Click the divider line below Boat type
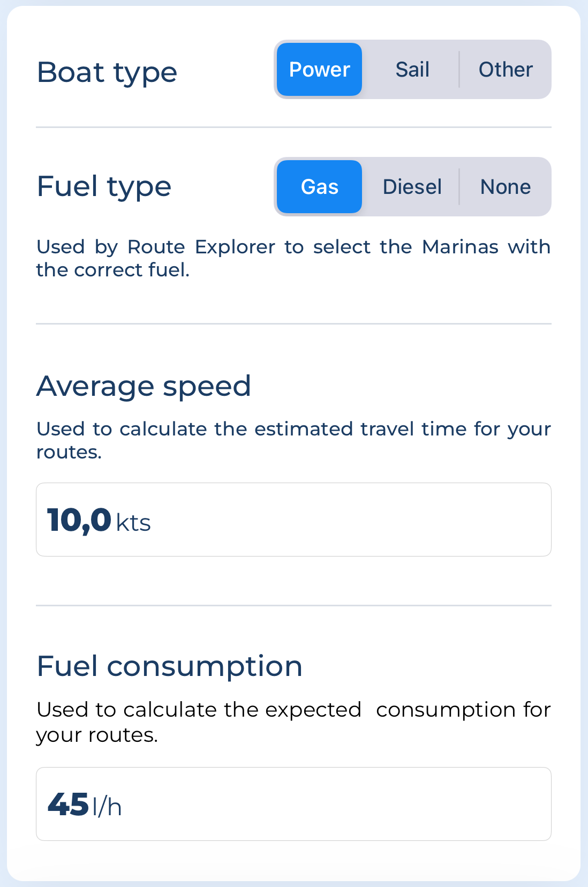 tap(293, 127)
